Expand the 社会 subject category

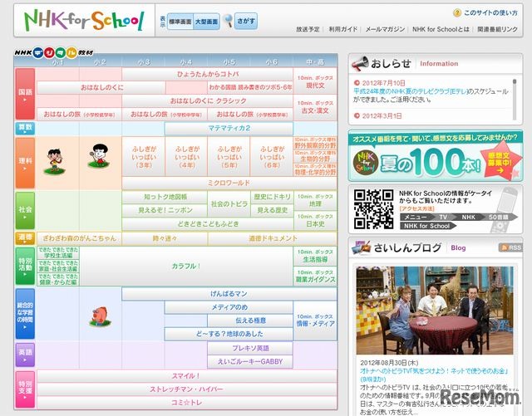pos(26,211)
